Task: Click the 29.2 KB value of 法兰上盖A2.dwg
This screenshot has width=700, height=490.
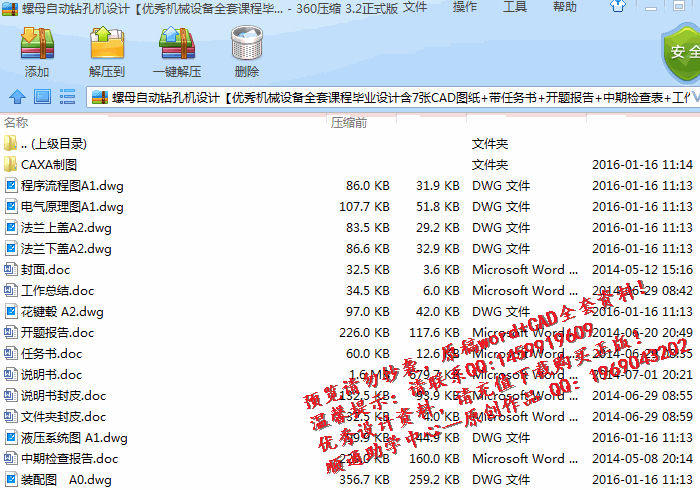Action: [438, 228]
